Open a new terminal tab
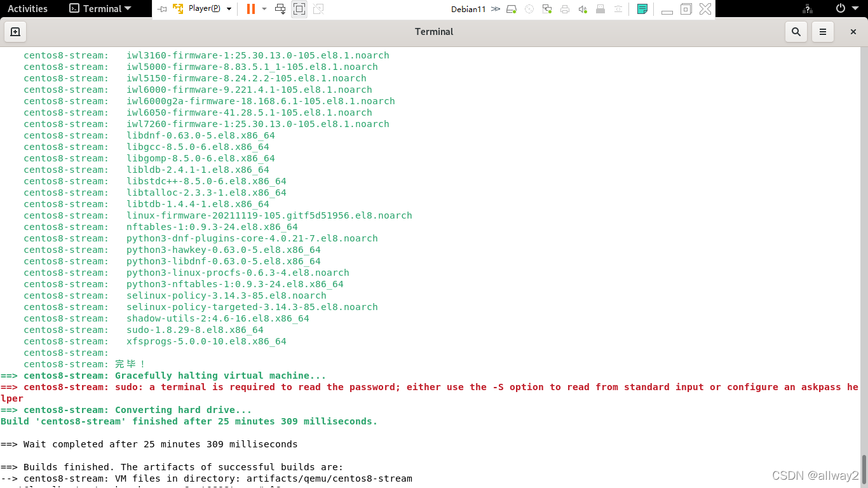This screenshot has height=488, width=868. pyautogui.click(x=15, y=32)
